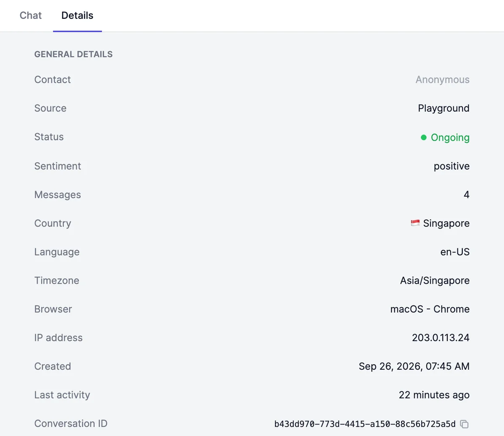Click the Messages field label
Image resolution: width=504 pixels, height=436 pixels.
point(58,195)
